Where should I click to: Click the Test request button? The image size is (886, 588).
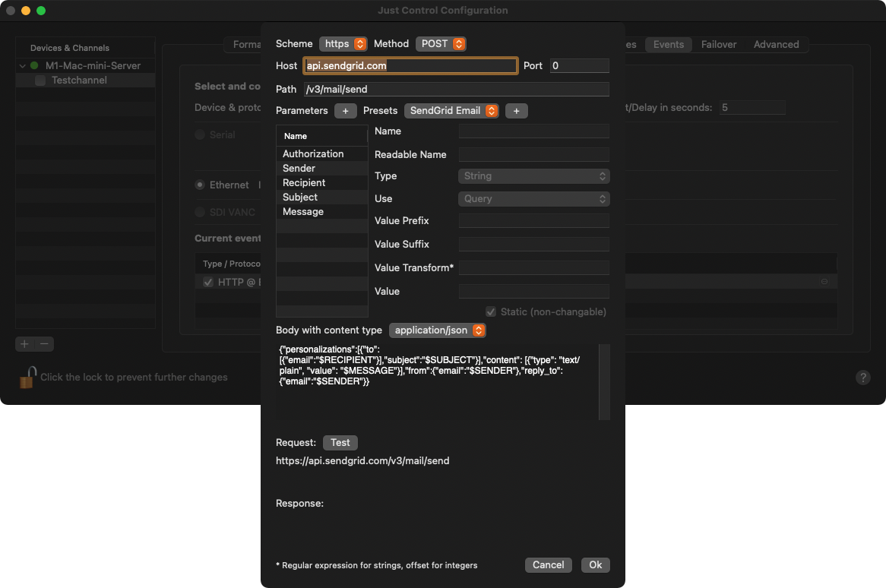(x=340, y=443)
